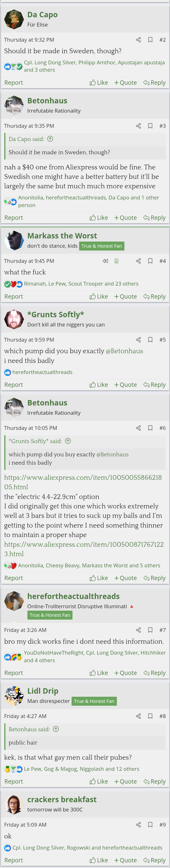
Task: Click the share icon on post #7
Action: (138, 630)
